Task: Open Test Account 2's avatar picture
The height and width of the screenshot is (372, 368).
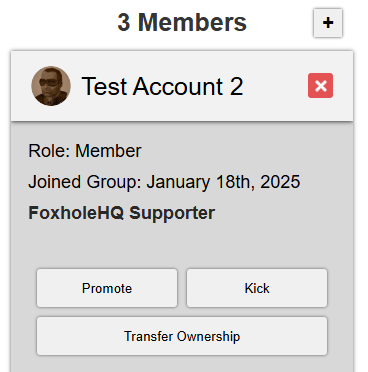Action: pyautogui.click(x=51, y=86)
